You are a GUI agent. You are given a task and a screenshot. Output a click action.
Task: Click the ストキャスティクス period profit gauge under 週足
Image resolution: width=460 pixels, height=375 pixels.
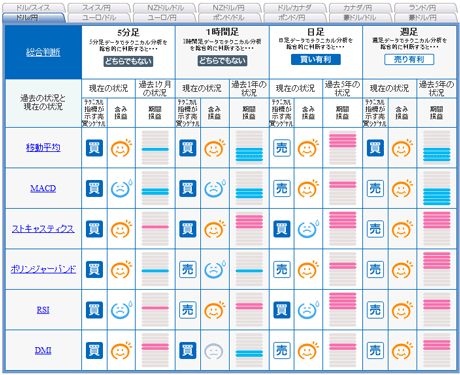[436, 229]
